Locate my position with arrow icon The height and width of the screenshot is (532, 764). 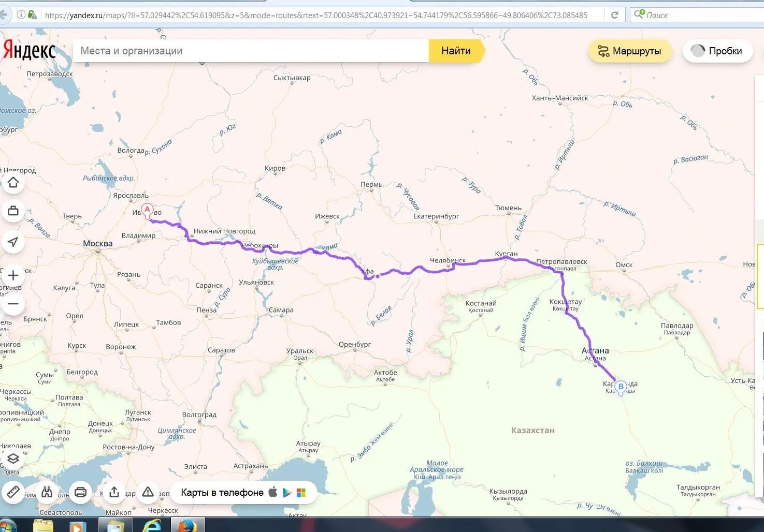click(x=13, y=242)
